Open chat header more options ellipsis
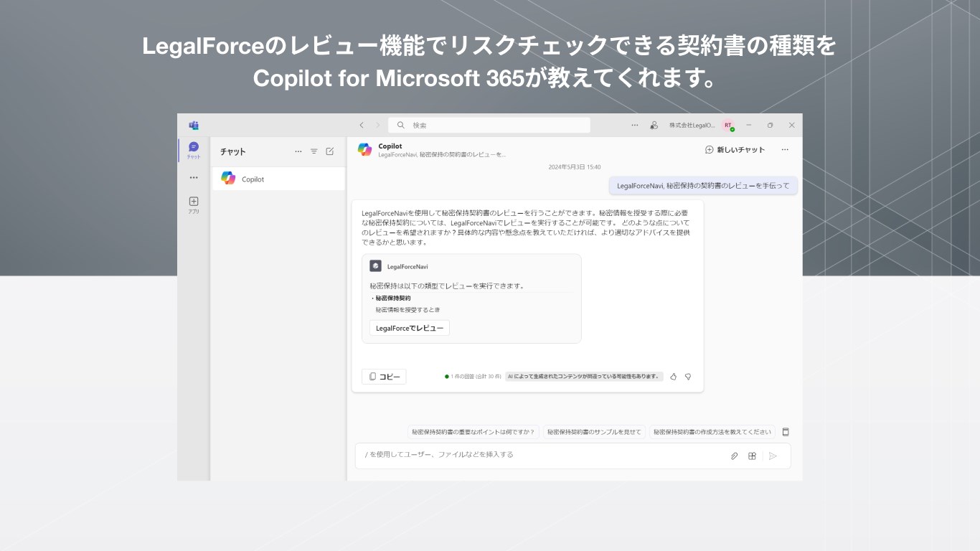Viewport: 980px width, 551px height. click(x=785, y=150)
